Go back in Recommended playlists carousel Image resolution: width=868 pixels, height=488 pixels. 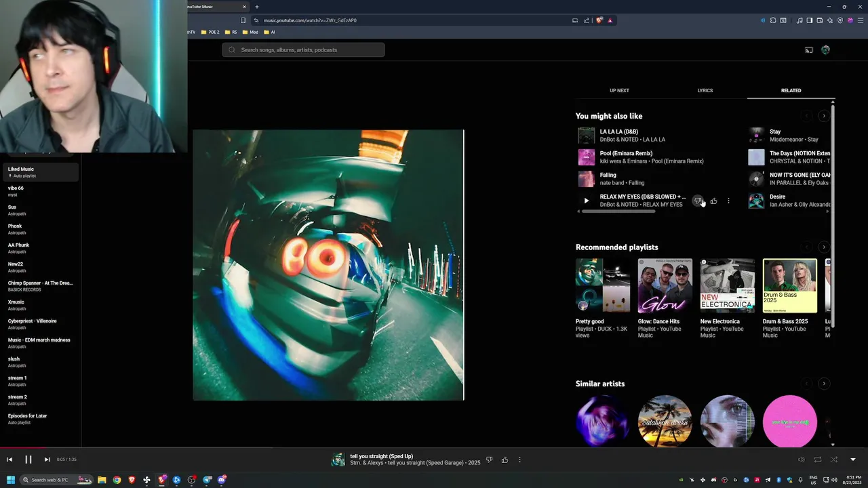806,247
